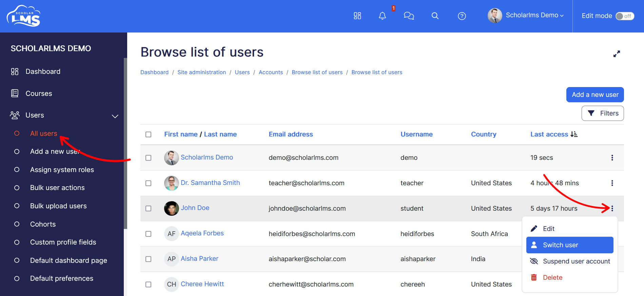This screenshot has height=296, width=644.
Task: Go to Users breadcrumb link
Action: pyautogui.click(x=242, y=72)
